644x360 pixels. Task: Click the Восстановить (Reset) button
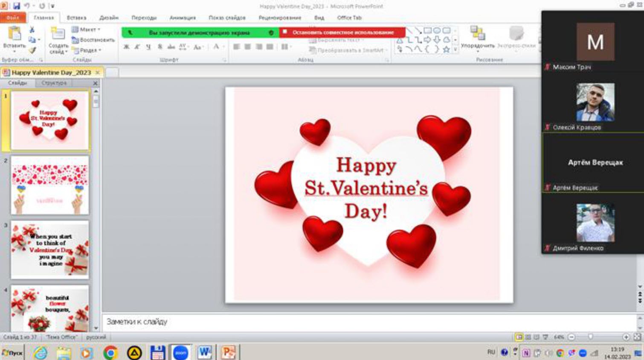(94, 40)
